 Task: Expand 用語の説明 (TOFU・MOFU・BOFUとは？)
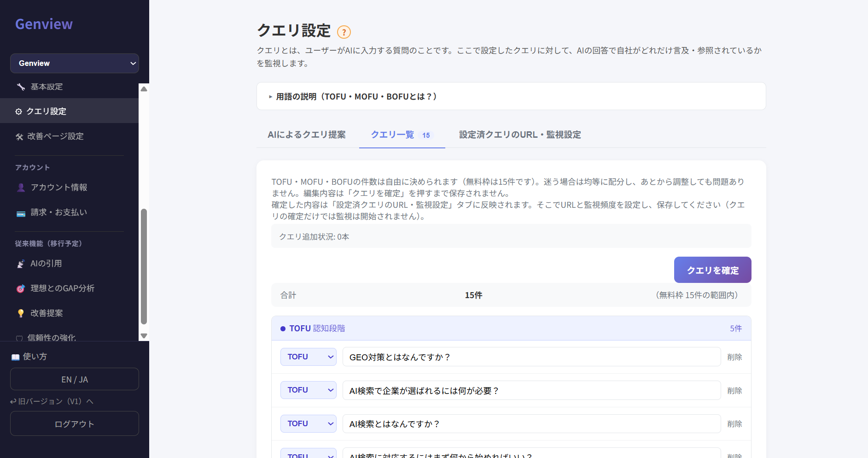[x=511, y=96]
